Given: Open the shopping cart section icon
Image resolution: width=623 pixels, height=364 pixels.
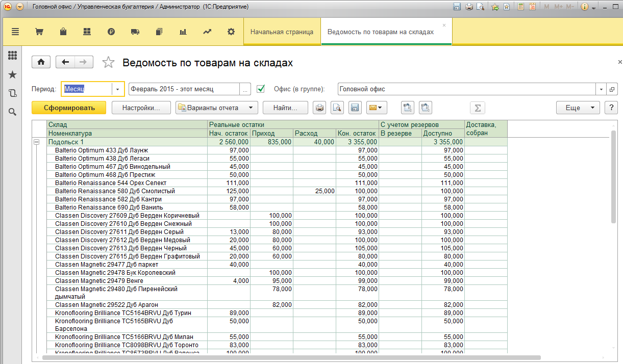Looking at the screenshot, I should coord(39,32).
